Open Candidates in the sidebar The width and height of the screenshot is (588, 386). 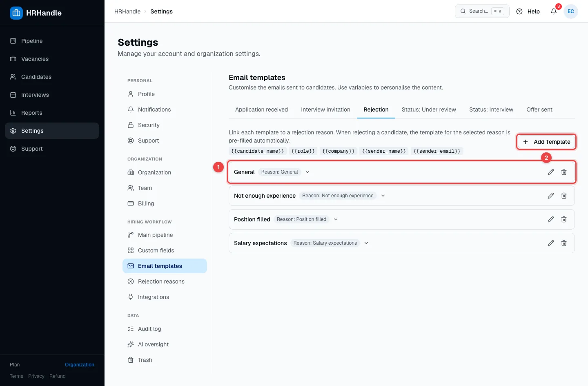[52, 77]
